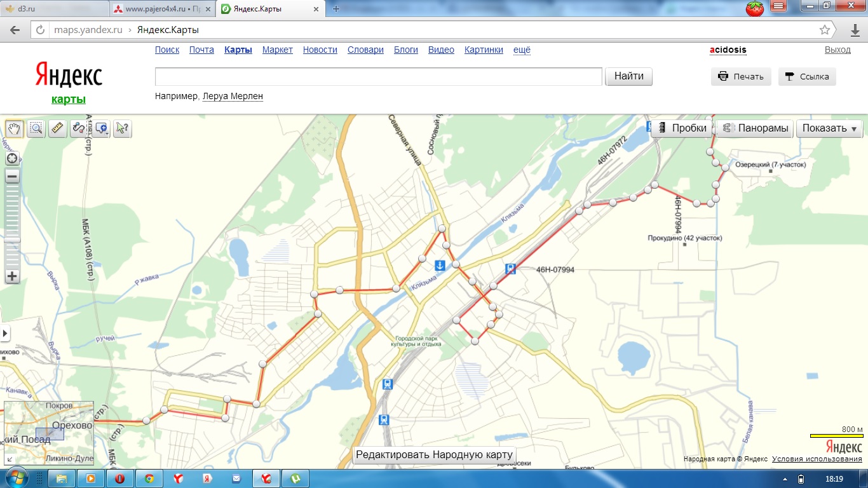
Task: Bookmark this page with the star
Action: (x=825, y=30)
